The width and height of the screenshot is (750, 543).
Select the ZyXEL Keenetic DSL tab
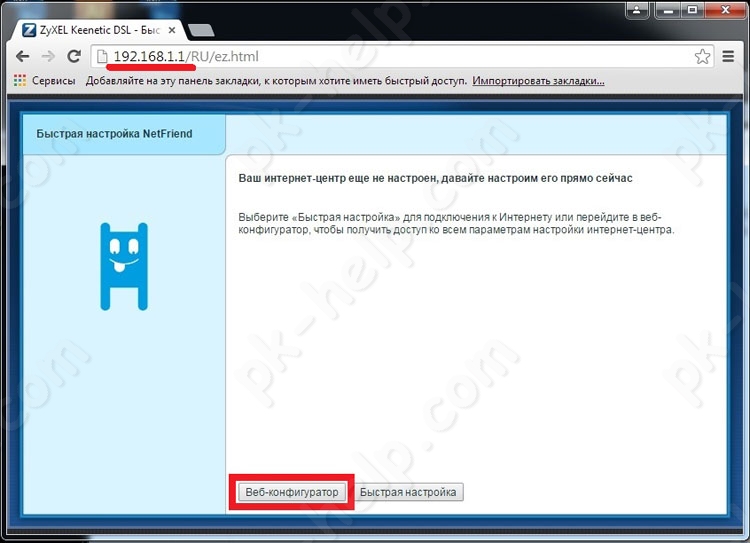[x=99, y=30]
